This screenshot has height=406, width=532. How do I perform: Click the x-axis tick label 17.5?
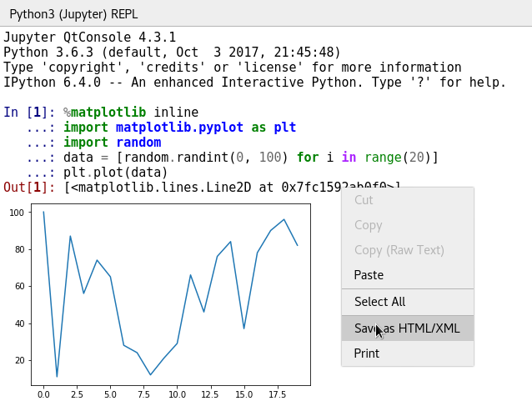[x=277, y=394]
